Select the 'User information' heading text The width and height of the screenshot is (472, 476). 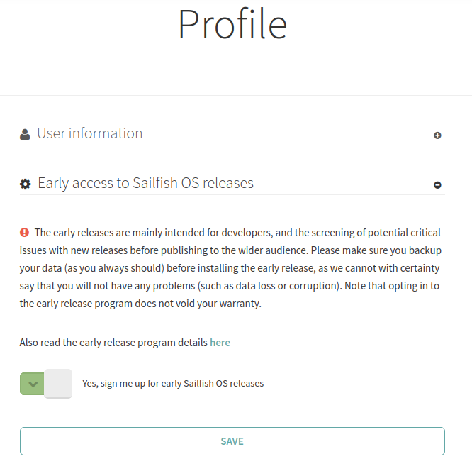point(89,133)
